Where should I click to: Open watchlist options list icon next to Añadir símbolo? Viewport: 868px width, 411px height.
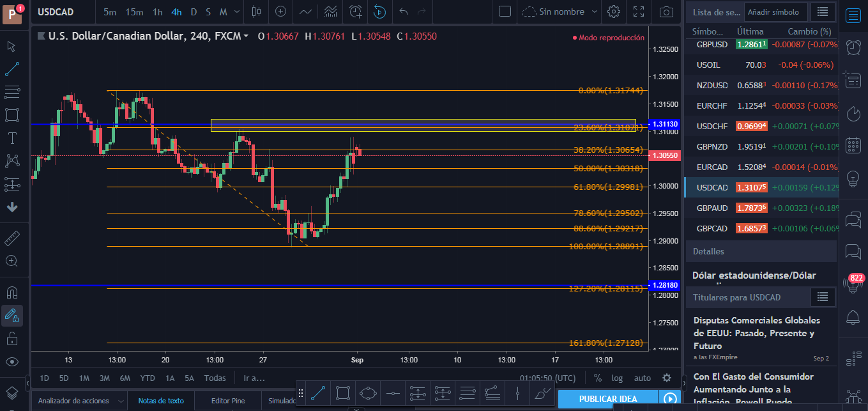pyautogui.click(x=823, y=12)
